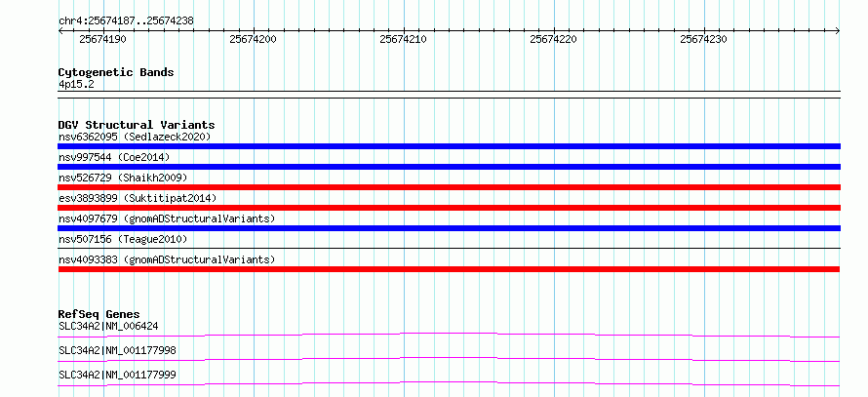Image resolution: width=868 pixels, height=397 pixels.
Task: Open variant nsv507156 (Teague2010) label
Action: pyautogui.click(x=123, y=239)
